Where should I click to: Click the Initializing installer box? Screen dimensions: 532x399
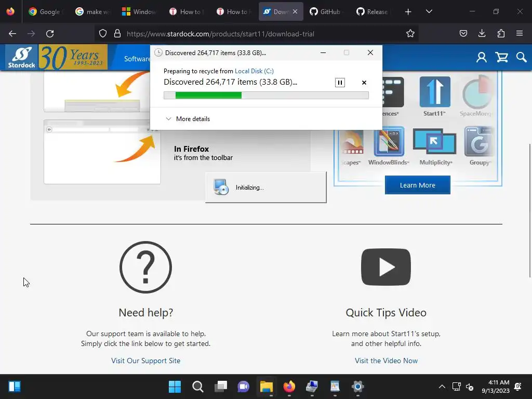point(265,187)
